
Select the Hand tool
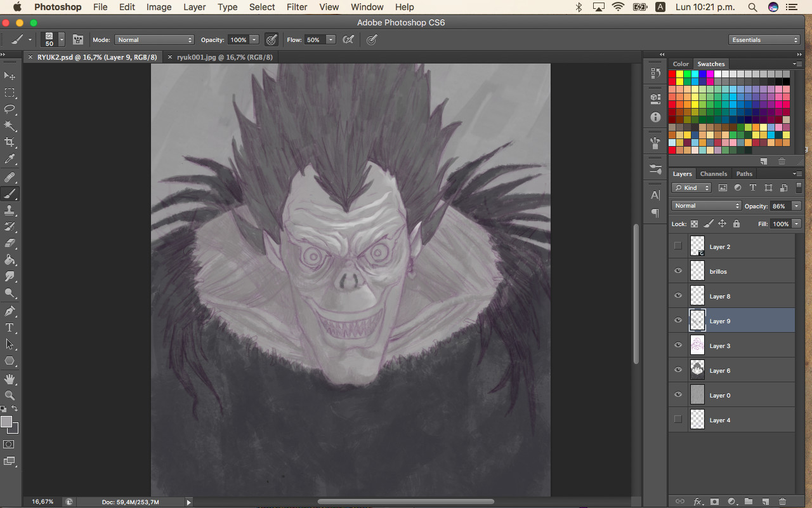tap(10, 379)
